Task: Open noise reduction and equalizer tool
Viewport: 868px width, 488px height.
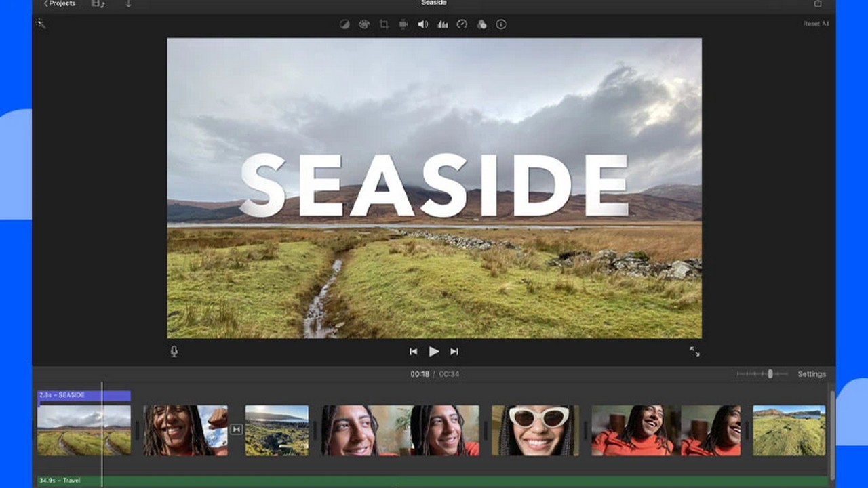Action: (x=443, y=24)
